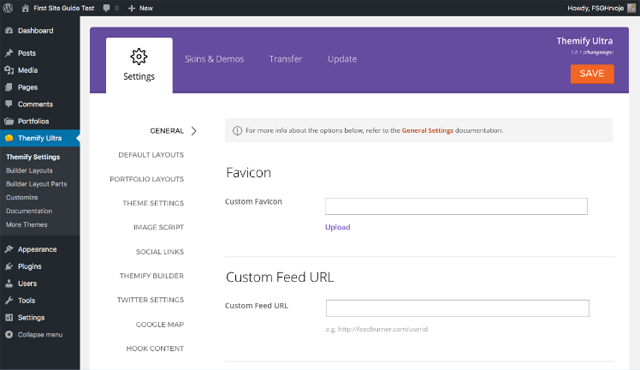640x370 pixels.
Task: Click the Pages icon in sidebar
Action: [9, 87]
